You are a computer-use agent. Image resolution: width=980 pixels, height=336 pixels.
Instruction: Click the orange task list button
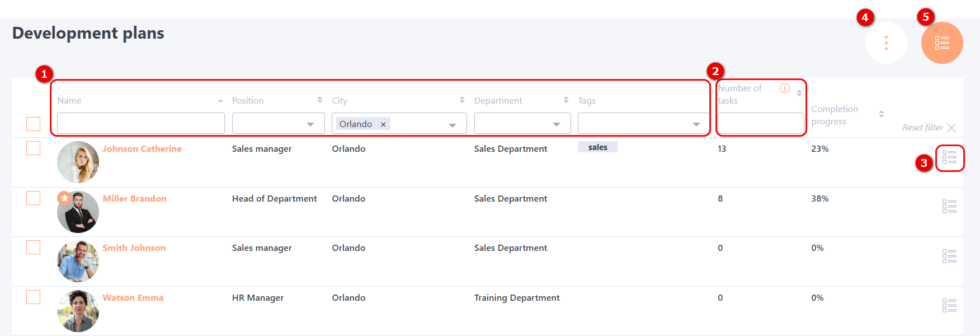(942, 43)
